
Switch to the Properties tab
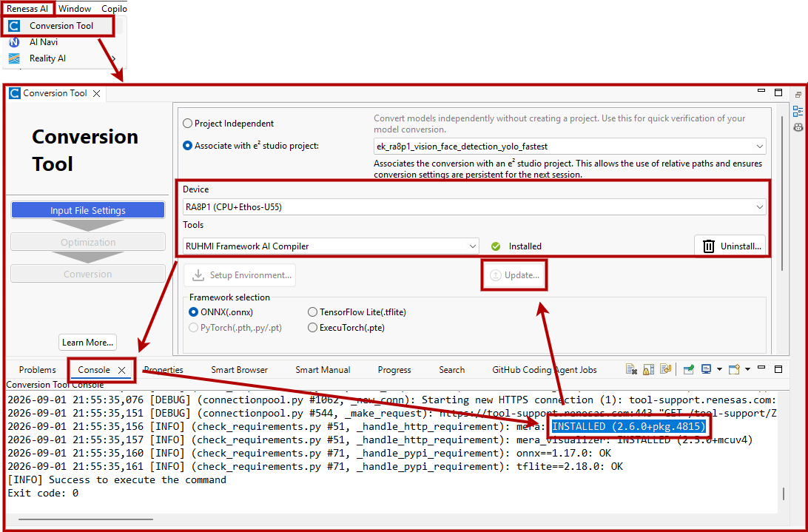coord(164,370)
